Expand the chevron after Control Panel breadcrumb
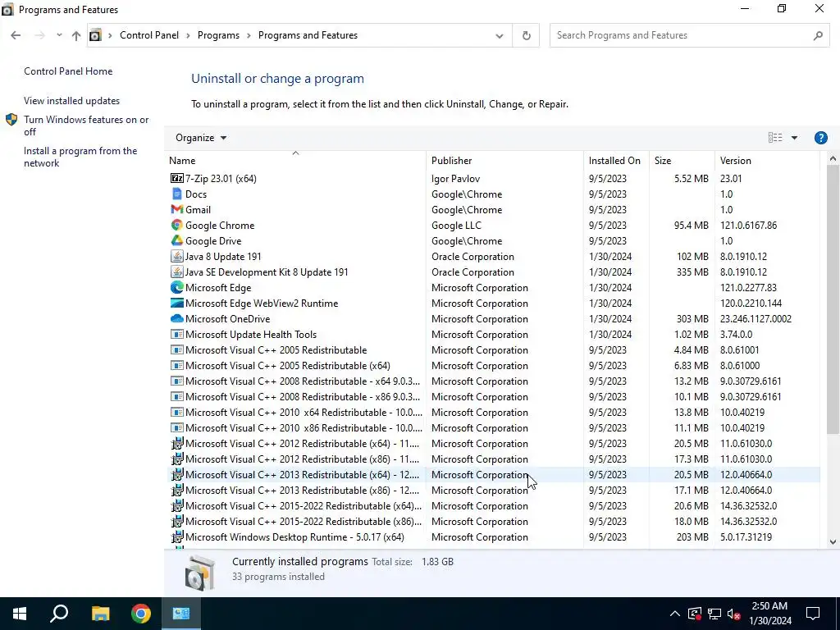 pyautogui.click(x=188, y=35)
